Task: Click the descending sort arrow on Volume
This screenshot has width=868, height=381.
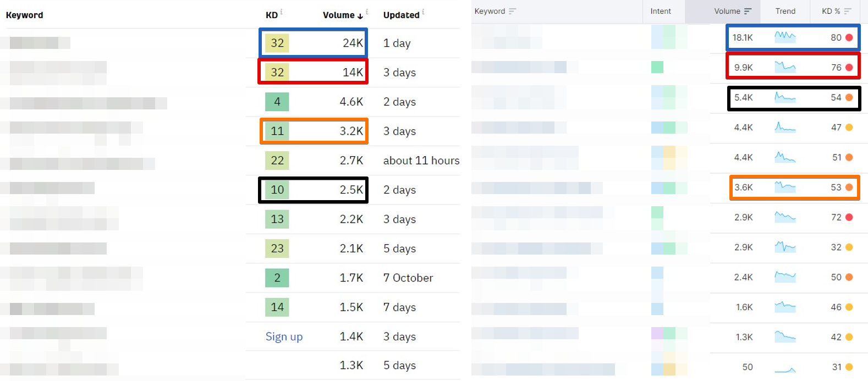Action: click(x=360, y=16)
